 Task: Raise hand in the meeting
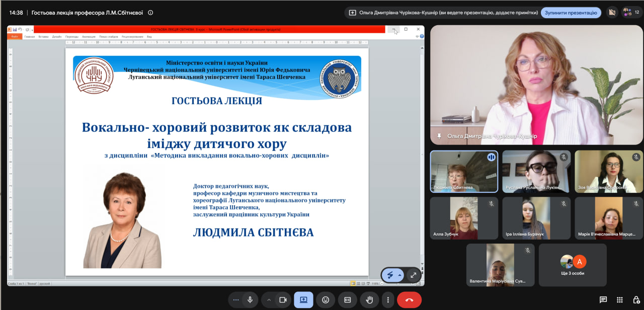click(x=369, y=300)
